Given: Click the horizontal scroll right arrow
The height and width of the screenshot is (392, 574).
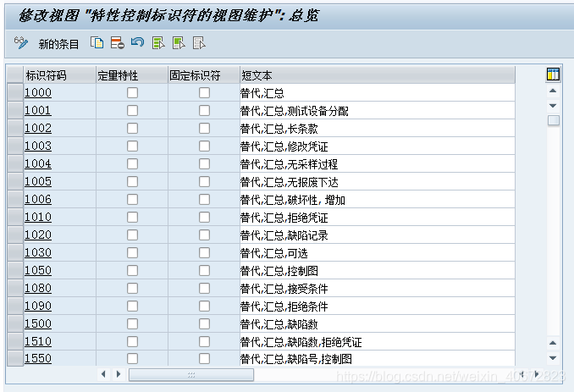Looking at the screenshot, I should 119,374.
